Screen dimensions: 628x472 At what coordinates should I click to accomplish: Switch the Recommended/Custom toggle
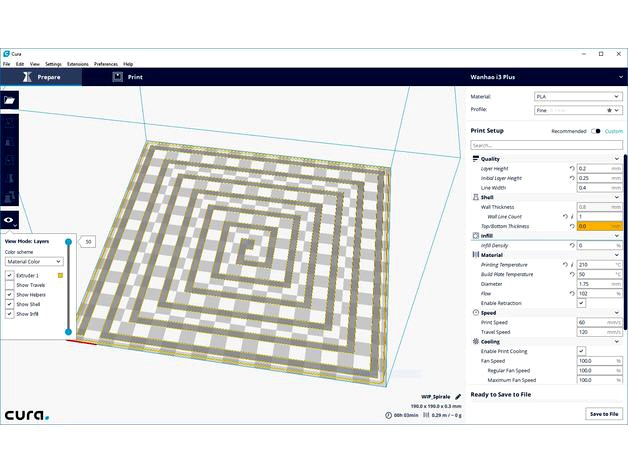coord(596,131)
